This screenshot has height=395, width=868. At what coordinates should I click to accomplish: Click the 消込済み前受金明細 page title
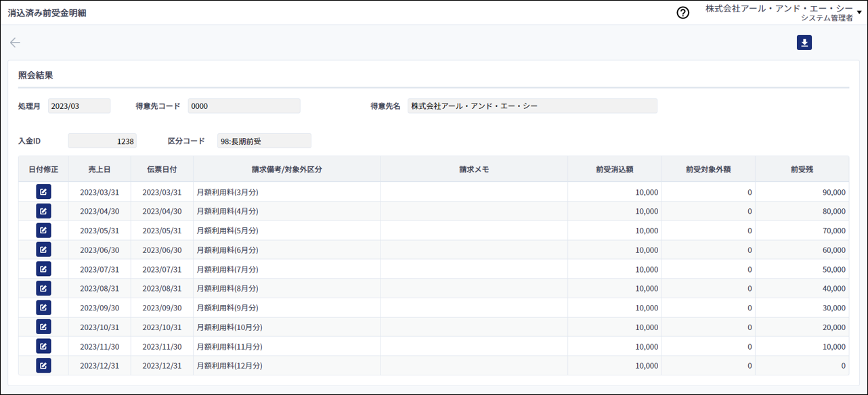tap(47, 13)
